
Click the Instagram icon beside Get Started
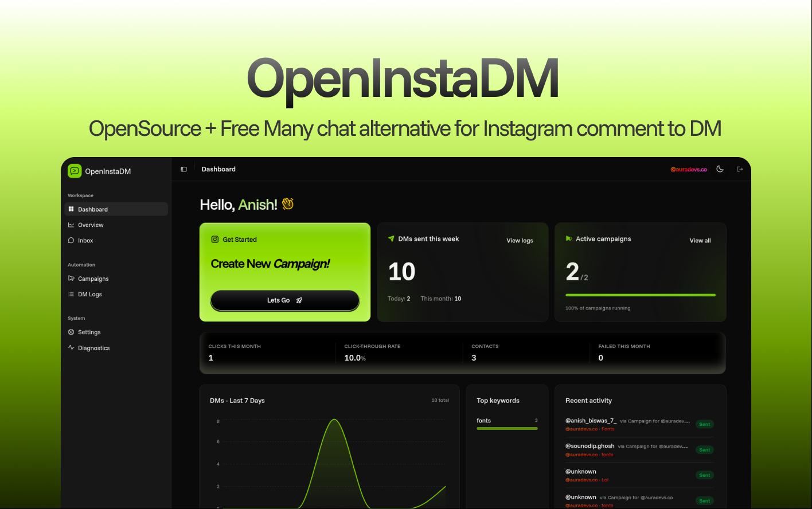click(215, 240)
